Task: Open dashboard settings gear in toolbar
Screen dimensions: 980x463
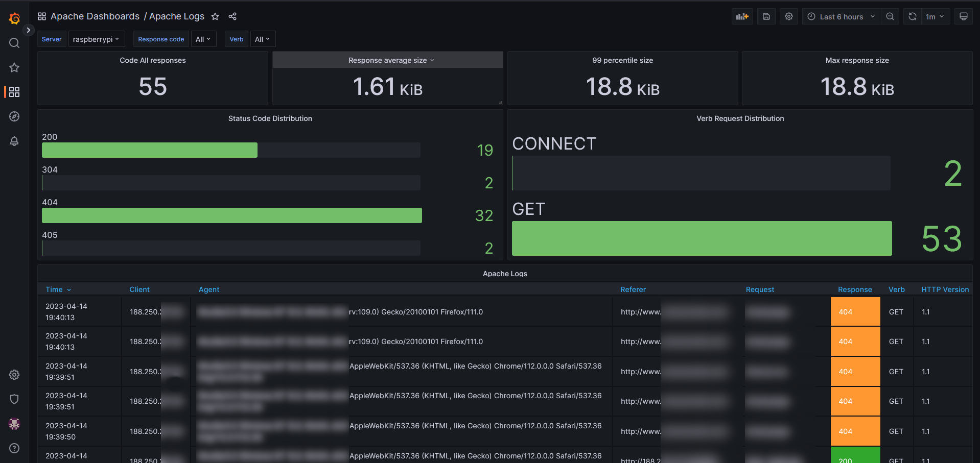Action: tap(789, 17)
